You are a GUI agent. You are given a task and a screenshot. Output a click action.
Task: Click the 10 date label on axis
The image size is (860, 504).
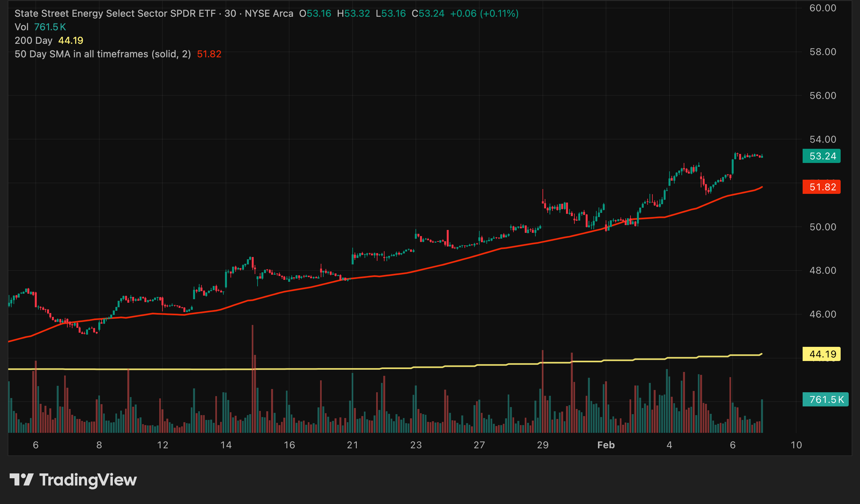pos(796,445)
